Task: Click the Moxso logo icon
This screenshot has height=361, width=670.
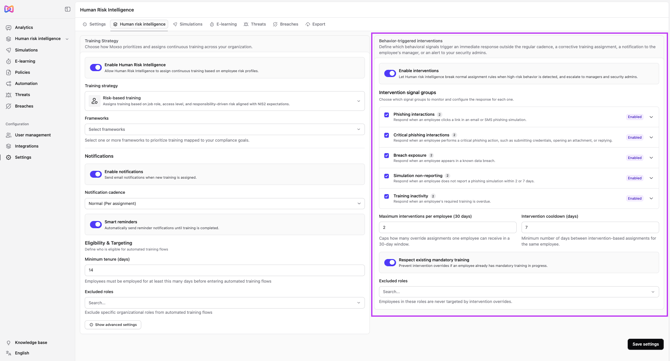Action: tap(9, 9)
